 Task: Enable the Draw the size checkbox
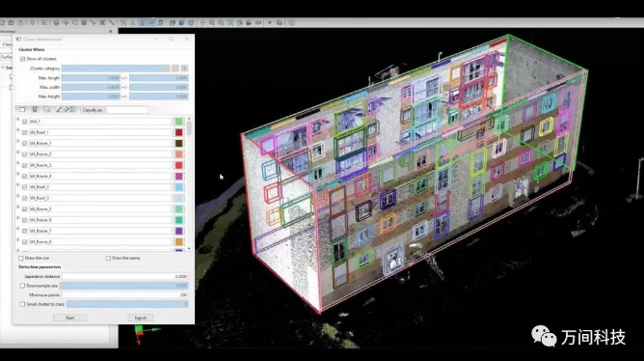click(x=21, y=259)
